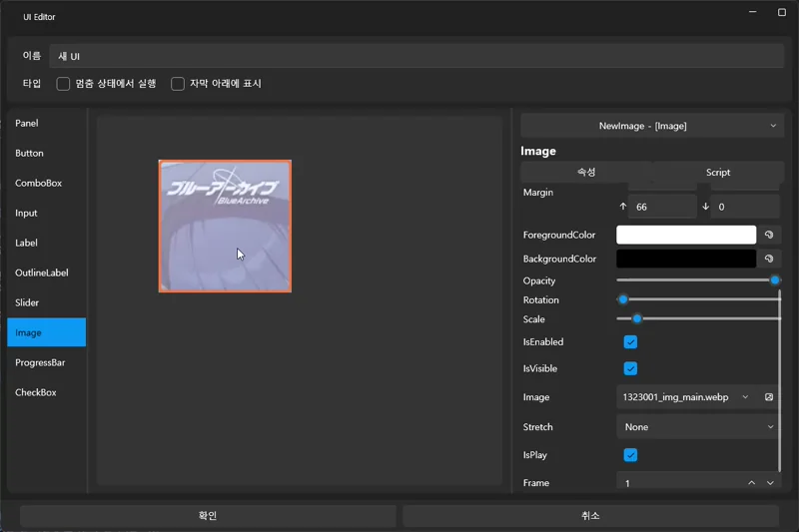Open the BackgroundColor palette picker icon
The height and width of the screenshot is (532, 799).
point(769,259)
